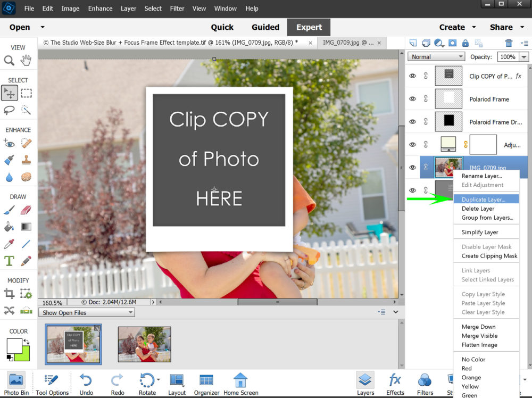Go to the Home Screen
Screen dimensions: 532x398
240,384
